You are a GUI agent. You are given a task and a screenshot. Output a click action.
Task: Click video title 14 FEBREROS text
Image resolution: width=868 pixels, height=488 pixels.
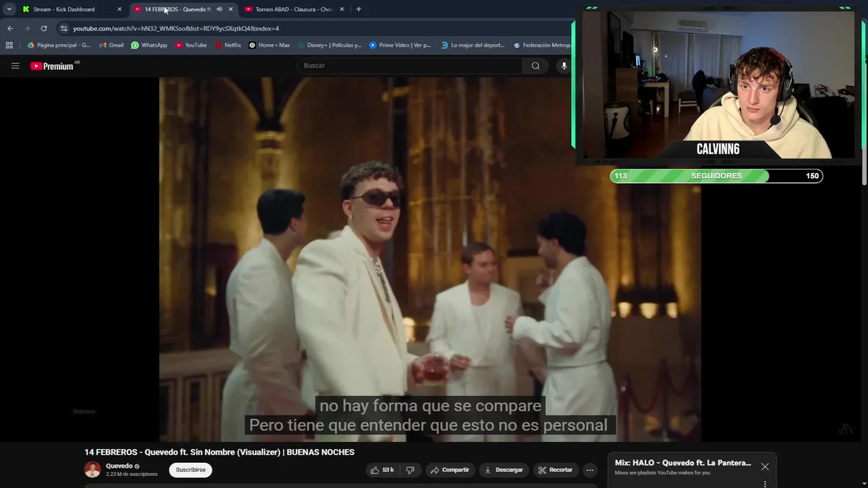click(220, 452)
